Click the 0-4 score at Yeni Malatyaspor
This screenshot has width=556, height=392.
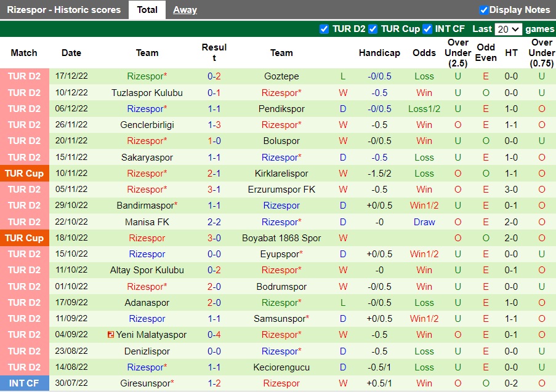click(x=214, y=335)
